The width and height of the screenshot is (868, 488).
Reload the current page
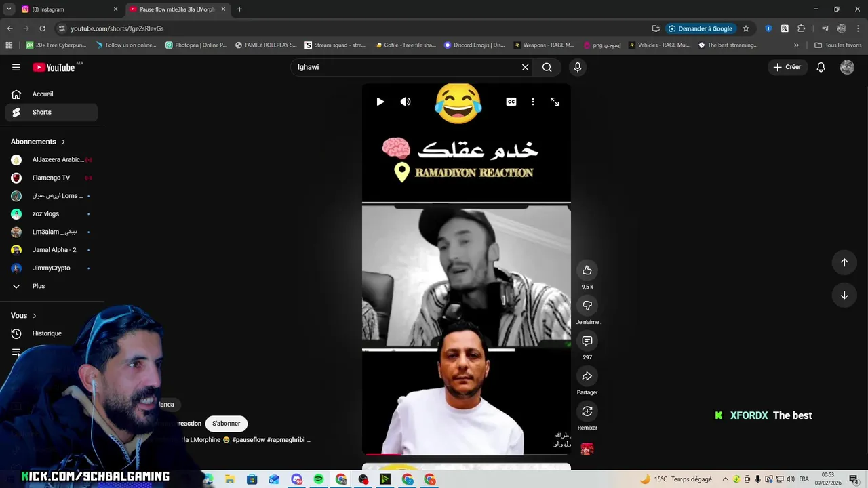[42, 28]
